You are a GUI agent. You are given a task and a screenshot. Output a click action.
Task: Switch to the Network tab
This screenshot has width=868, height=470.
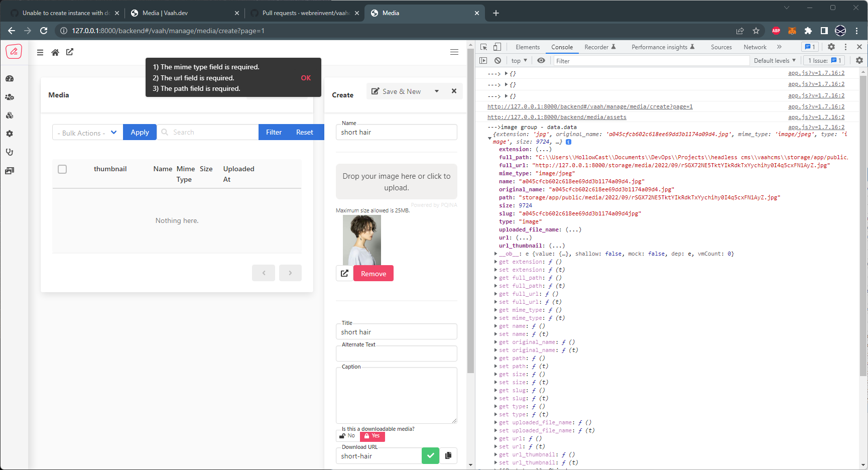(x=755, y=47)
